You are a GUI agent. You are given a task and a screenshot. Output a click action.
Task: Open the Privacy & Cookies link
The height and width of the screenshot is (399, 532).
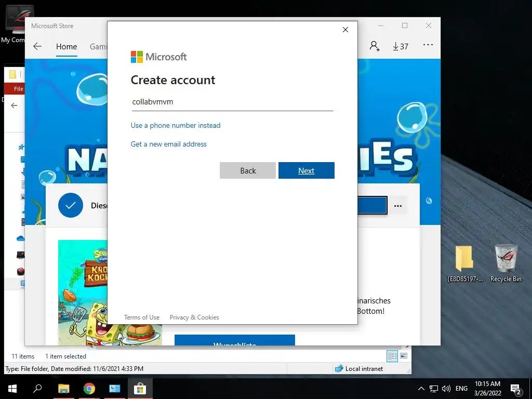coord(194,317)
